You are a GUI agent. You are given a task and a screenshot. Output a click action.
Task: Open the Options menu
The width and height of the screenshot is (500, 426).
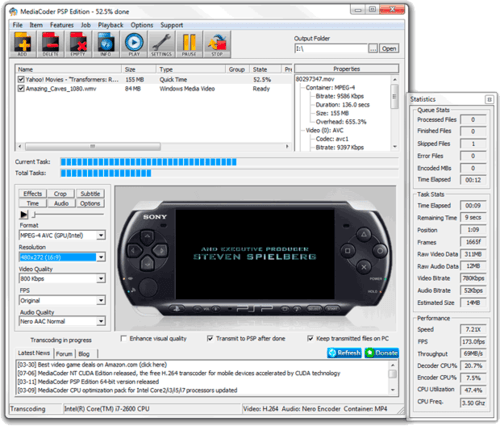pos(142,25)
